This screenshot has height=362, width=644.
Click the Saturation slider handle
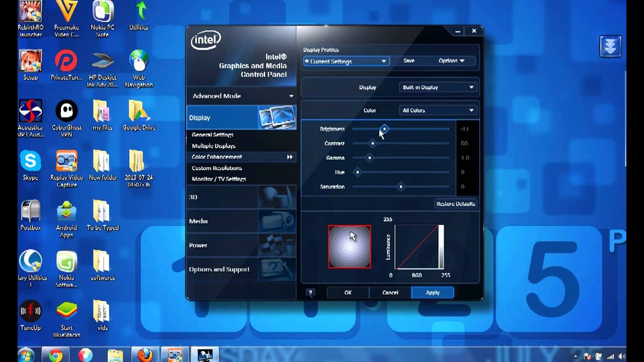(x=401, y=187)
